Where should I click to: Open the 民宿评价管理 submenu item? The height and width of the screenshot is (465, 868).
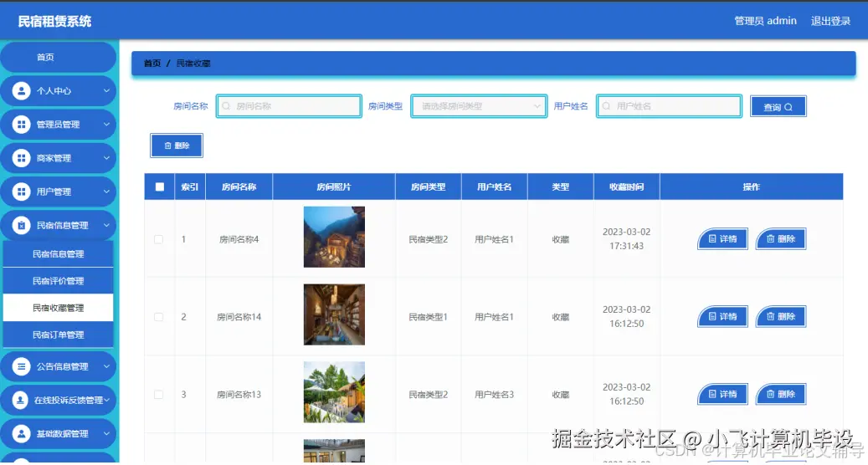pos(58,281)
